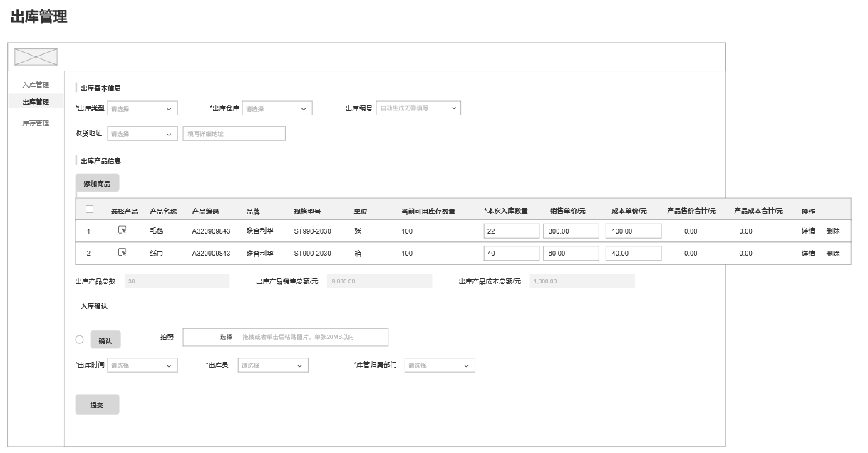Toggle the select-all checkbox in table header

(90, 209)
